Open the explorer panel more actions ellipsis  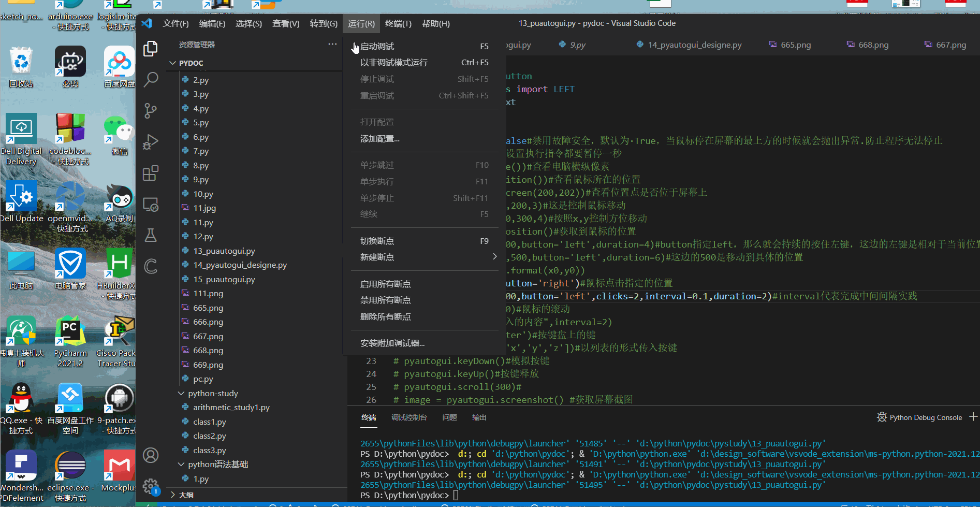click(x=332, y=45)
